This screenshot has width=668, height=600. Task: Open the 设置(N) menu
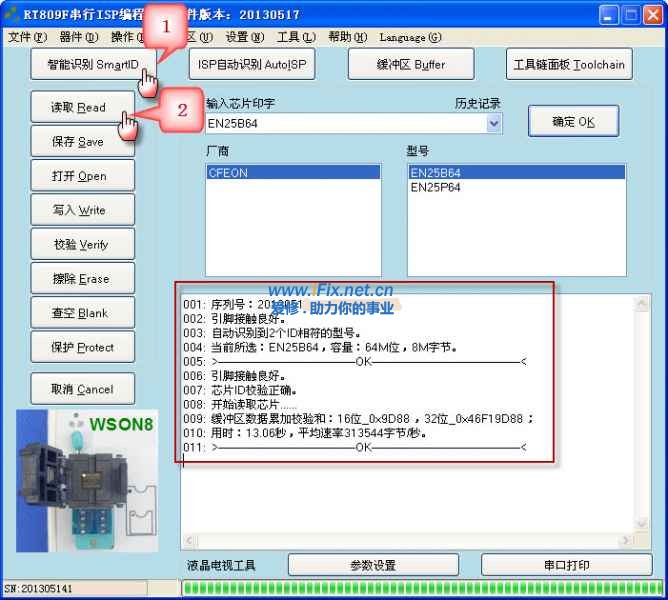[245, 37]
